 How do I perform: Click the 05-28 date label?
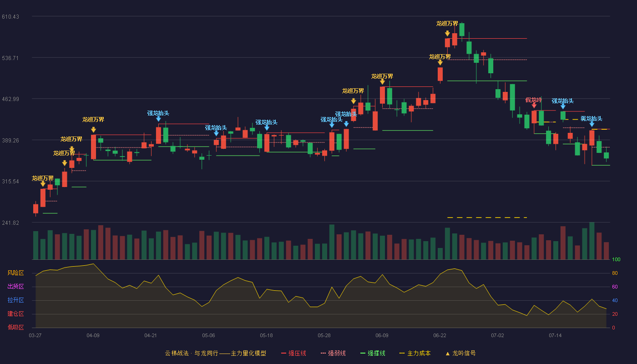(324, 335)
